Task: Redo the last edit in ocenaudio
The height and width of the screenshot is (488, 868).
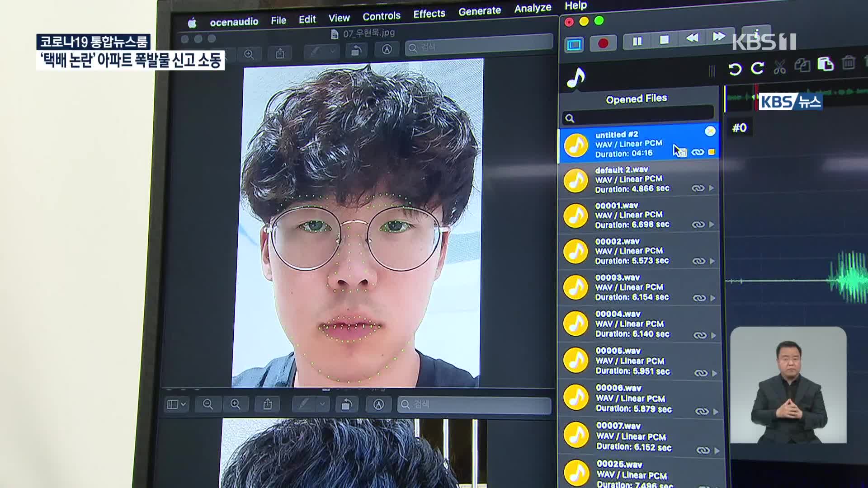Action: tap(758, 68)
